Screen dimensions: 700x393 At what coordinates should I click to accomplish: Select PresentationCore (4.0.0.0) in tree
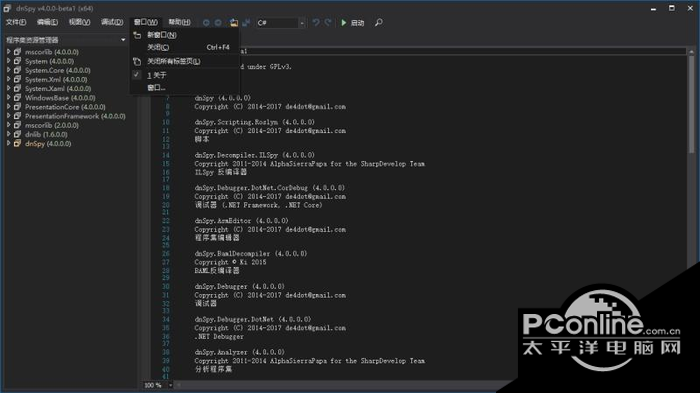pyautogui.click(x=65, y=107)
